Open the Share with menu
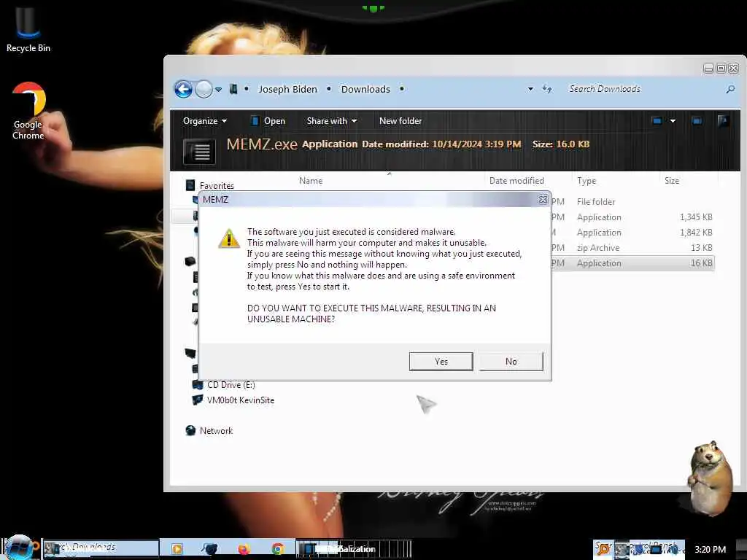The width and height of the screenshot is (747, 560). click(332, 121)
